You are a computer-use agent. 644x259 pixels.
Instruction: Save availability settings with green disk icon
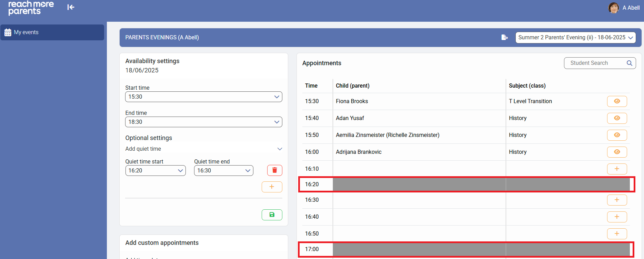click(x=272, y=215)
